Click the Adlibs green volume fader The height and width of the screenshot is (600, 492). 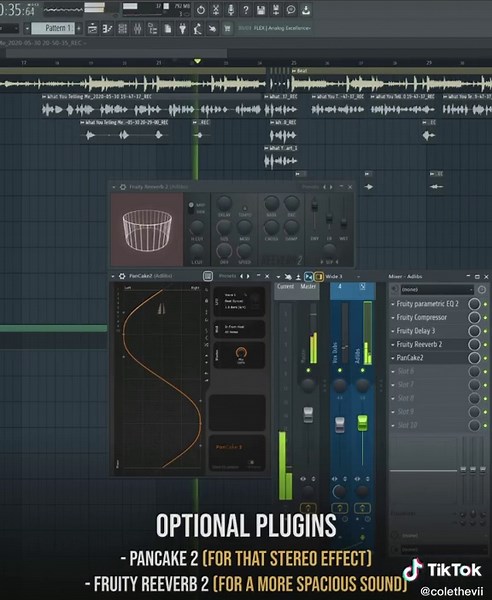point(362,423)
